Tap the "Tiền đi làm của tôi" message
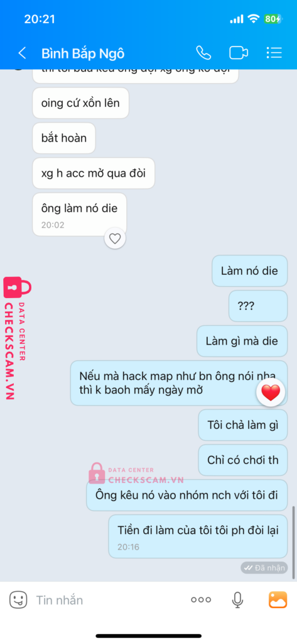Viewport: 297px width, 644px height. point(198,536)
